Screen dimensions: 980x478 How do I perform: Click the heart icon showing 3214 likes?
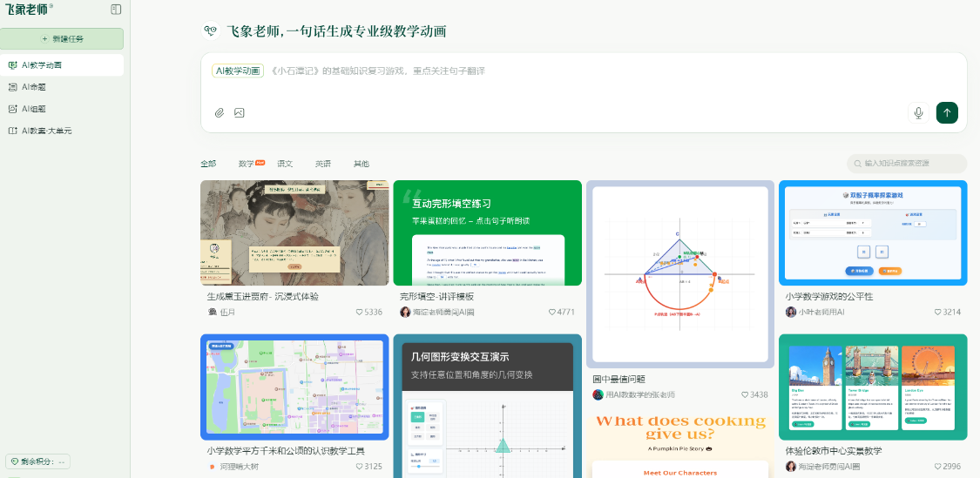click(938, 312)
